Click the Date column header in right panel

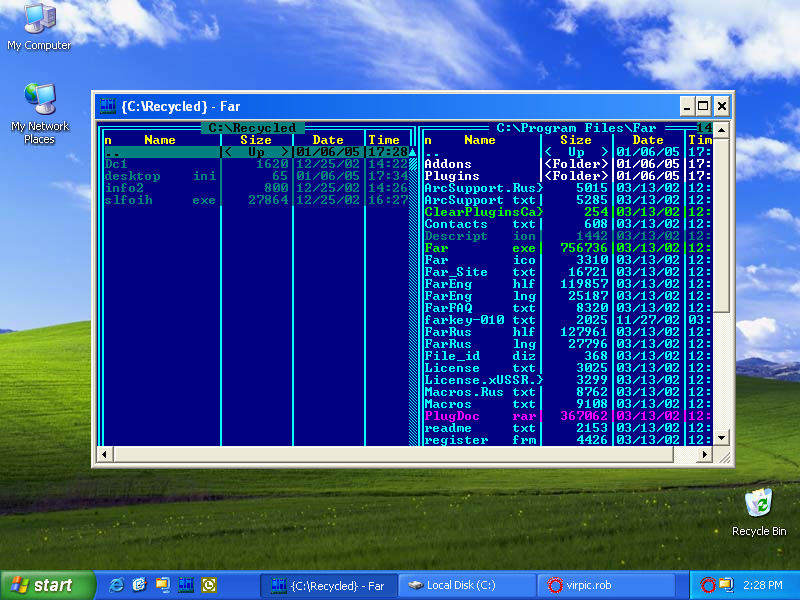point(648,140)
